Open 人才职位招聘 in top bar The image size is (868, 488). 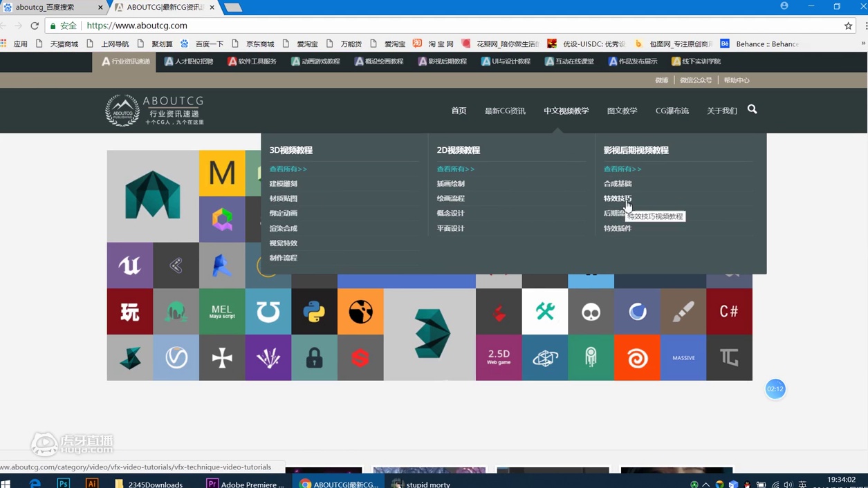click(188, 62)
